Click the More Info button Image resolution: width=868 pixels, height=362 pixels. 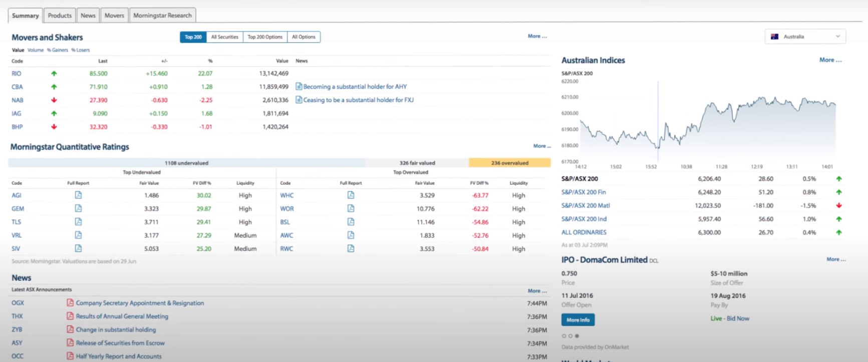[578, 319]
